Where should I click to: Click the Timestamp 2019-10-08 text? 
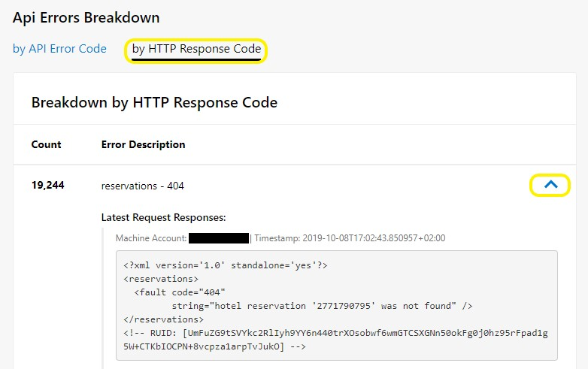[350, 238]
